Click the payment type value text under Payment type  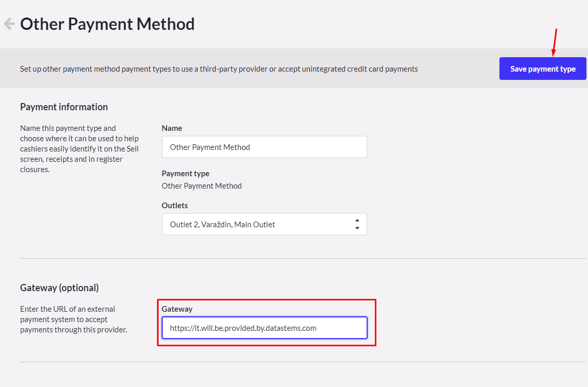click(201, 186)
